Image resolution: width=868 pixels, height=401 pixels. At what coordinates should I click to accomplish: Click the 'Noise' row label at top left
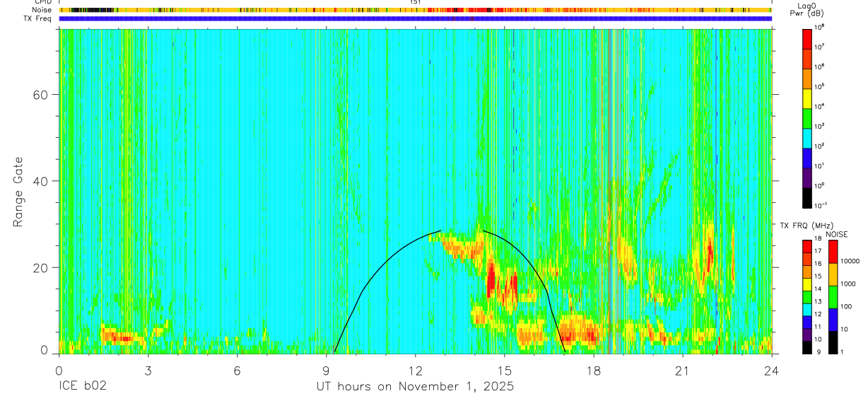(42, 10)
